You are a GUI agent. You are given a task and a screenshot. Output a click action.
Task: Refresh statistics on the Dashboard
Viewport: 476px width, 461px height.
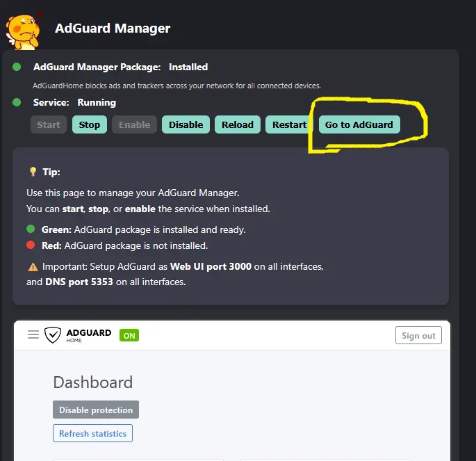point(92,433)
